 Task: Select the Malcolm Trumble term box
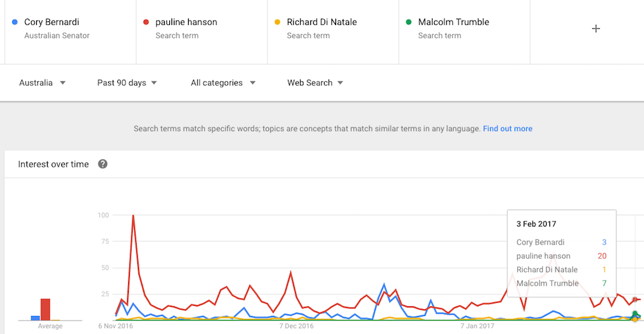tap(464, 28)
